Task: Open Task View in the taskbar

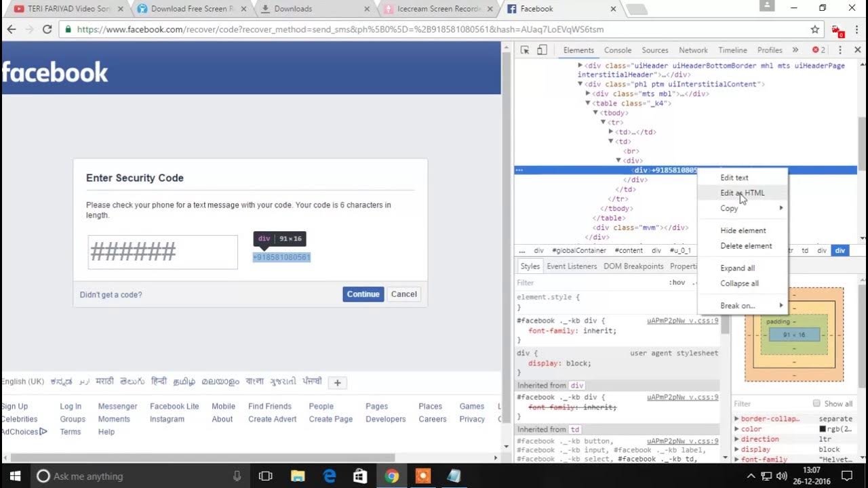Action: [266, 476]
